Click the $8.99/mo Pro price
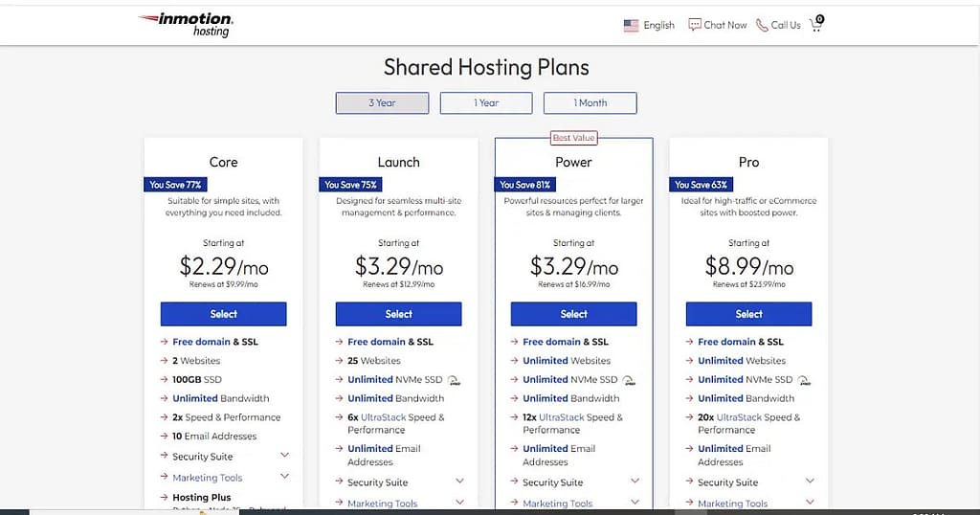This screenshot has height=515, width=980. click(748, 267)
